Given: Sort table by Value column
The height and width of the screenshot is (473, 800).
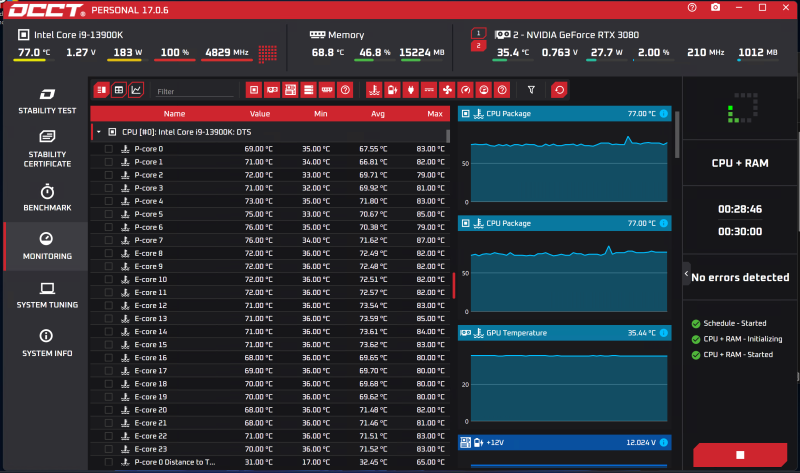Looking at the screenshot, I should coord(260,114).
